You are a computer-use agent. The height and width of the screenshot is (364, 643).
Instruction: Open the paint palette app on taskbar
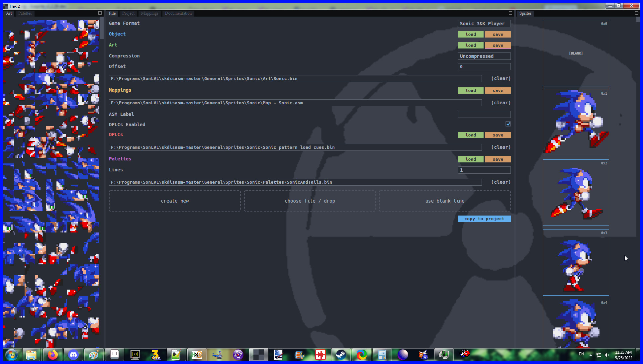coord(94,355)
